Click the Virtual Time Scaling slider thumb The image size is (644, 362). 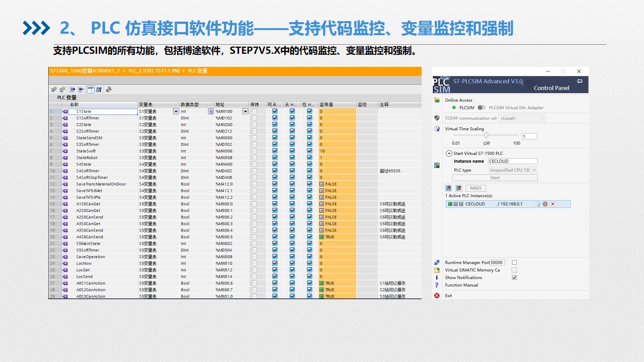click(486, 135)
